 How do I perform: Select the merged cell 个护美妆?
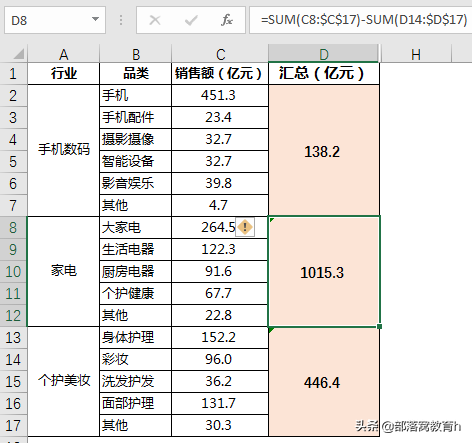coord(64,382)
